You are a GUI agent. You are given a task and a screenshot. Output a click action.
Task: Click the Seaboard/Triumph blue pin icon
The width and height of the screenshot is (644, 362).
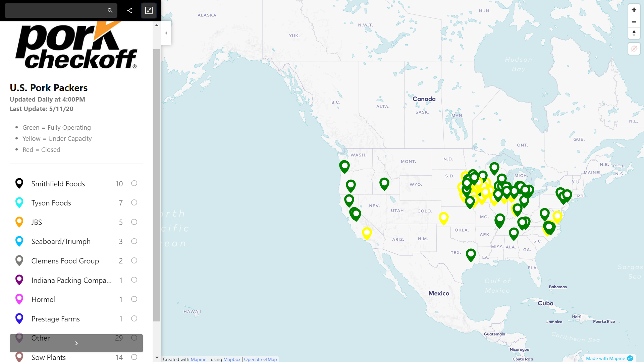pyautogui.click(x=19, y=241)
